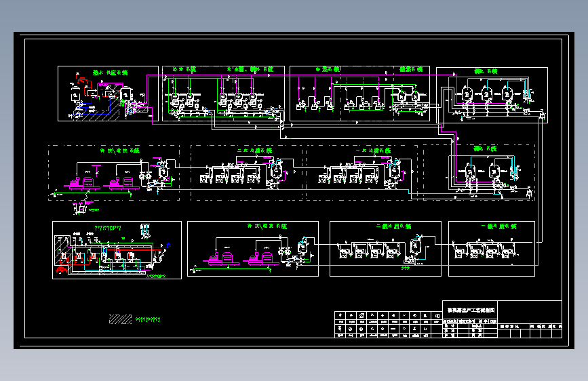588x381 pixels.
Task: Select leftmost magenta filling machine in the middle-left dashed box
Action: pos(81,182)
